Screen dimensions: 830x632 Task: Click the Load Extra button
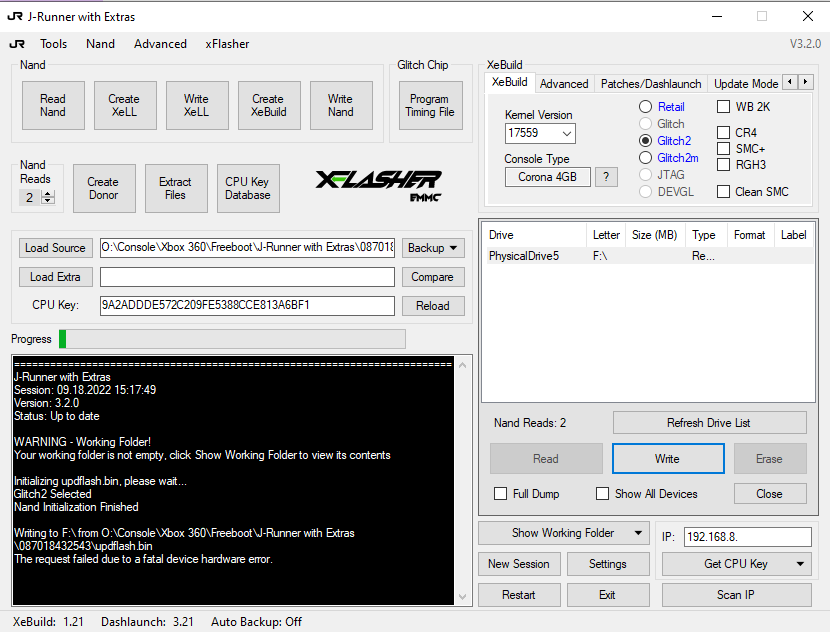56,277
